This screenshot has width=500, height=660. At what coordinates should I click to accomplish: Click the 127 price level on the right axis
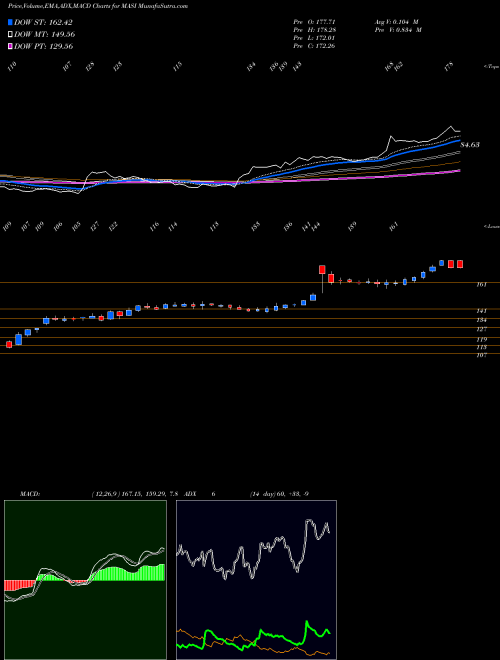[x=482, y=330]
